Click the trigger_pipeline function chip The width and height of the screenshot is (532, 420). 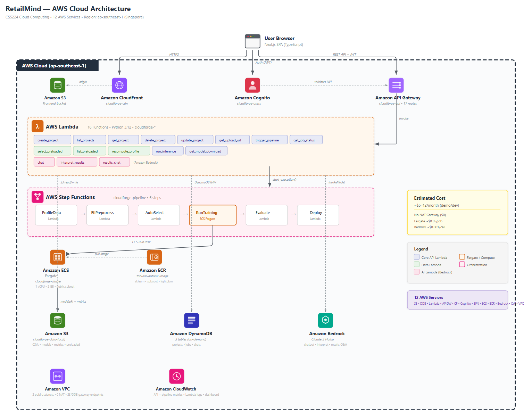(270, 140)
